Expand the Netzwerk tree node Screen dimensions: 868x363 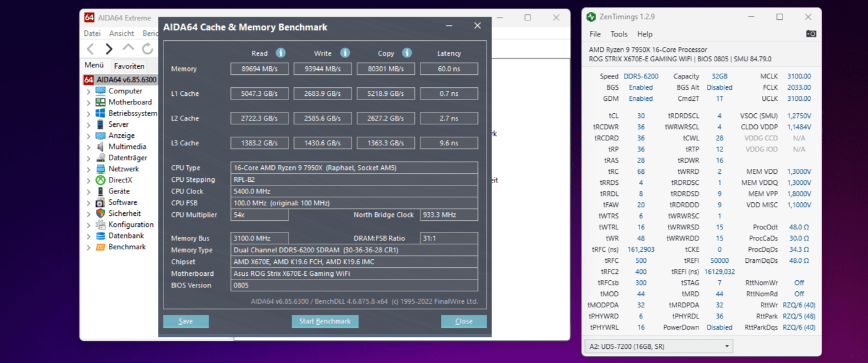(89, 169)
